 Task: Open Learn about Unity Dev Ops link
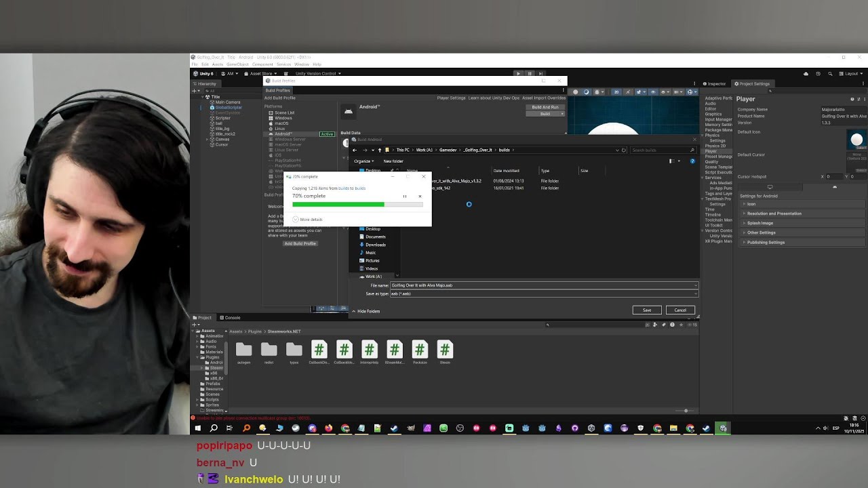[494, 98]
